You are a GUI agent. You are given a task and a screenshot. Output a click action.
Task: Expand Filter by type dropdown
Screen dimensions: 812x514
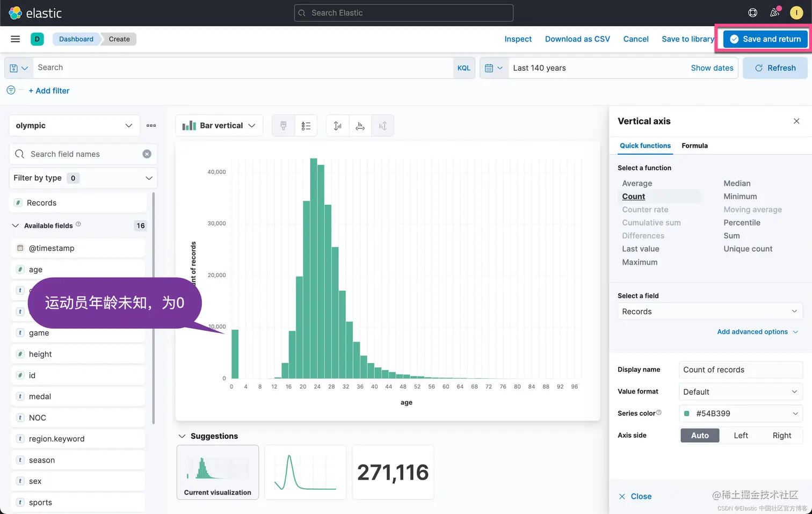(x=83, y=178)
